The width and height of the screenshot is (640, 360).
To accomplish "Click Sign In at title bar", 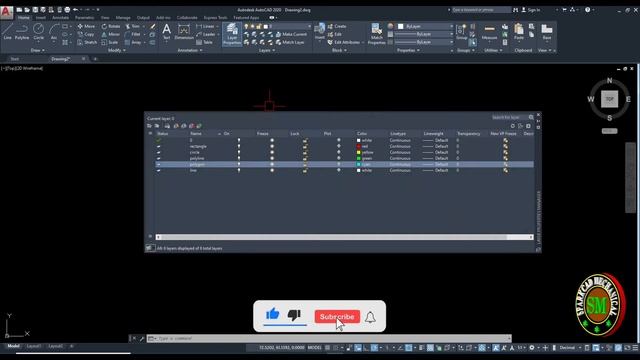I will 531,10.
